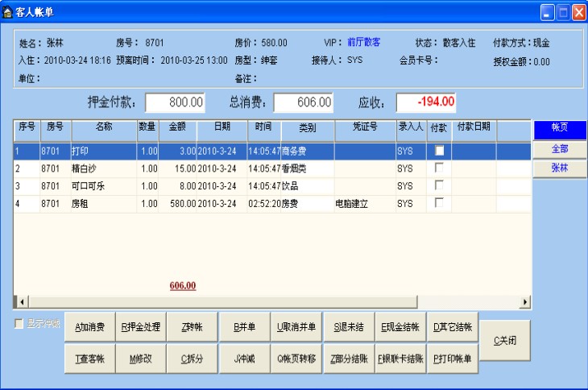The width and height of the screenshot is (588, 390).
Task: Click the A加消费 button
Action: tap(90, 327)
